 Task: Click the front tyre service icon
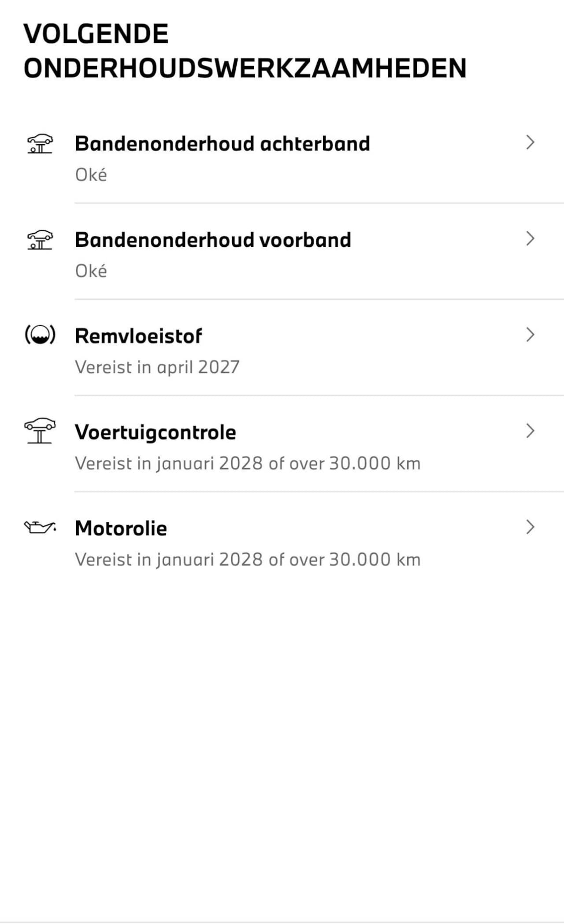pos(40,240)
